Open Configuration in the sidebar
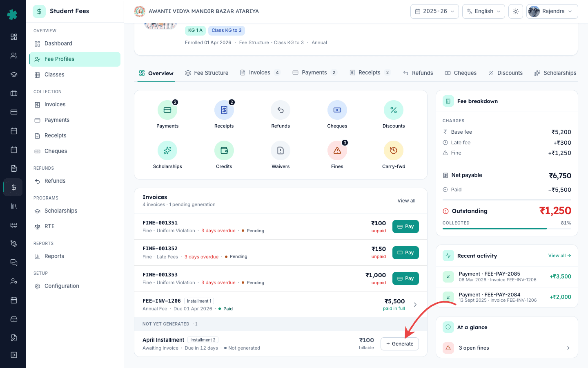Viewport: 588px width, 368px height. (x=75, y=286)
